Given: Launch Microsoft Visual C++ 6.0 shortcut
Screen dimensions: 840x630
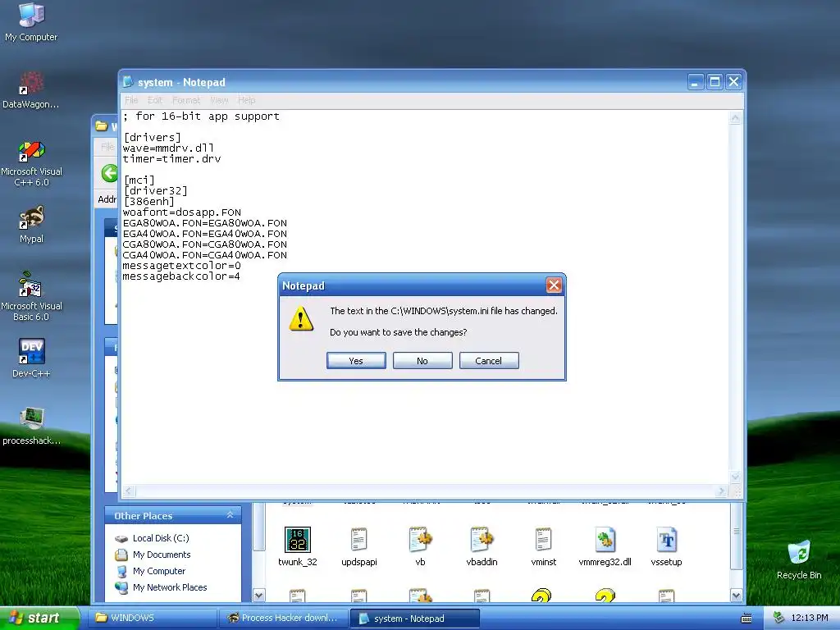Looking at the screenshot, I should 31,163.
